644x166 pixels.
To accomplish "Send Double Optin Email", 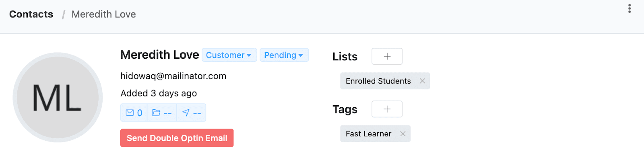I will pos(177,138).
